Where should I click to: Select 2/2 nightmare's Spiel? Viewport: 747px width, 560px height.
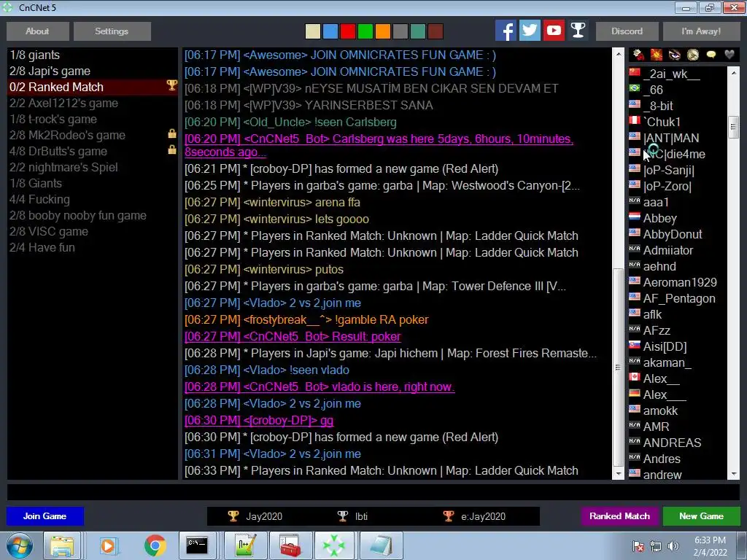click(93, 167)
